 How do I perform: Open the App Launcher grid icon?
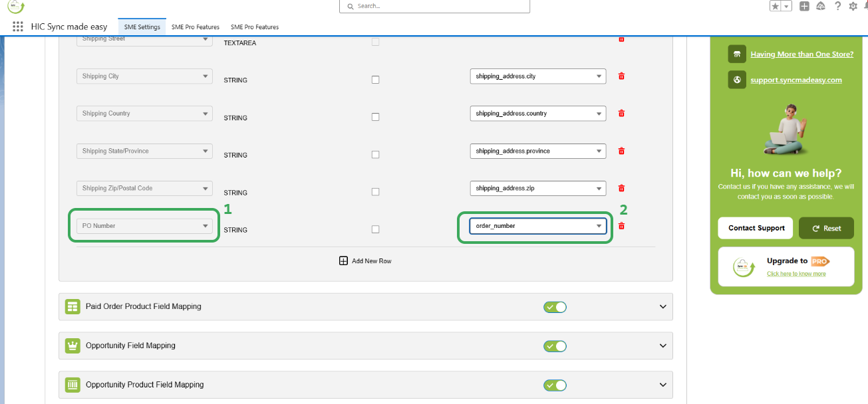(x=18, y=27)
